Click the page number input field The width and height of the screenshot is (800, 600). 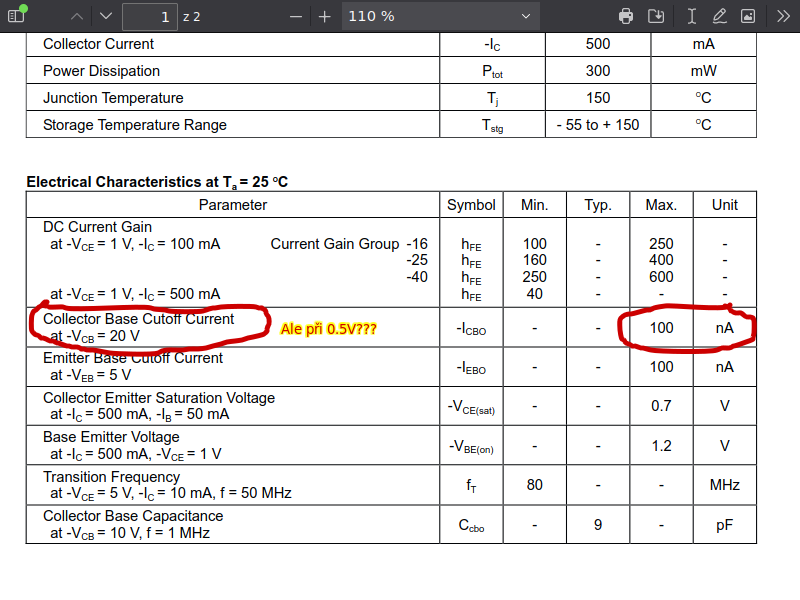tap(150, 16)
